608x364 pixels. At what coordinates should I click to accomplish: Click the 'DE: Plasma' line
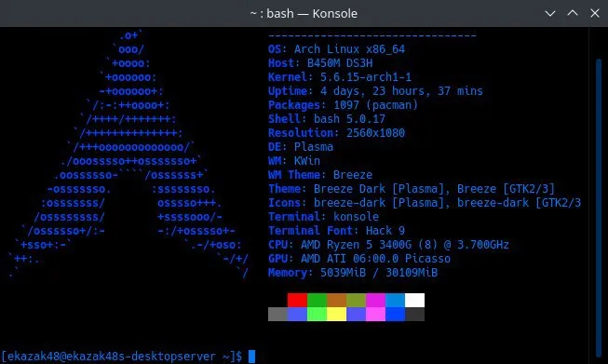(301, 147)
